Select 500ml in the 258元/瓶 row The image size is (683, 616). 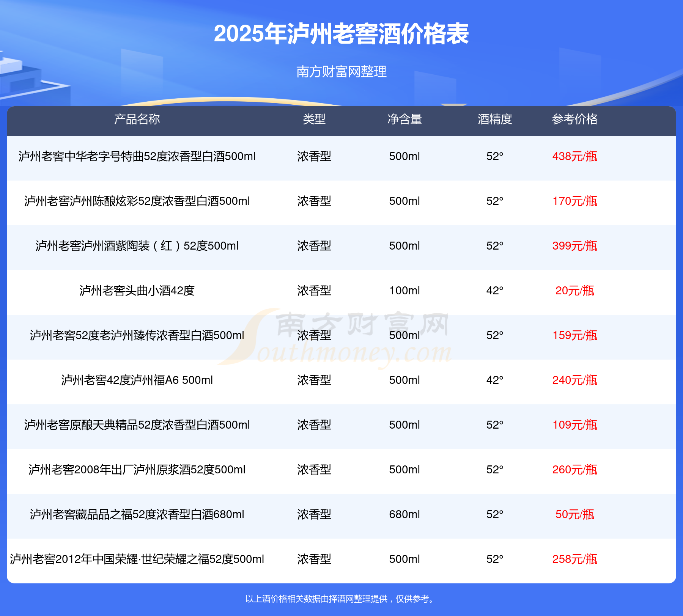point(404,559)
